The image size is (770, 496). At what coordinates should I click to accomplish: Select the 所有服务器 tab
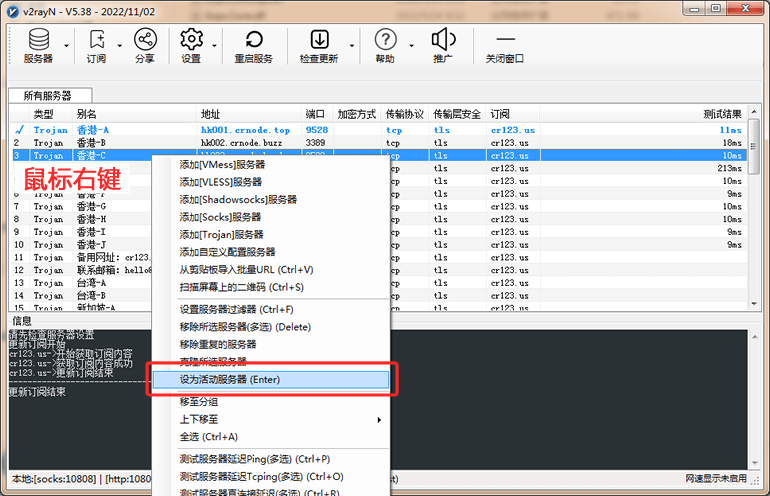(50, 95)
